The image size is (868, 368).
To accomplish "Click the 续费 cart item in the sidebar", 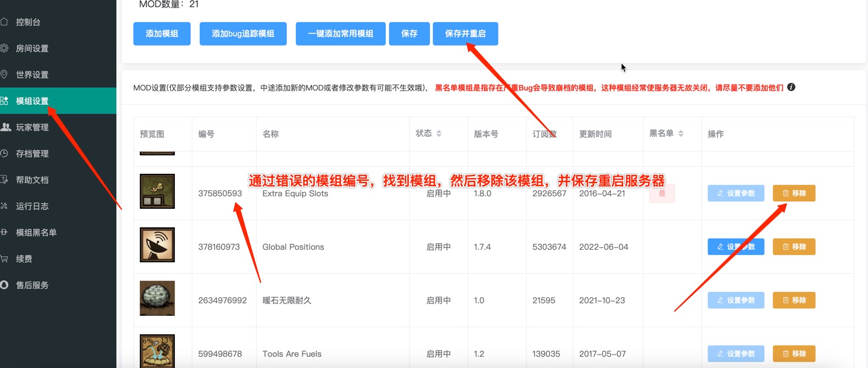I will [x=24, y=259].
